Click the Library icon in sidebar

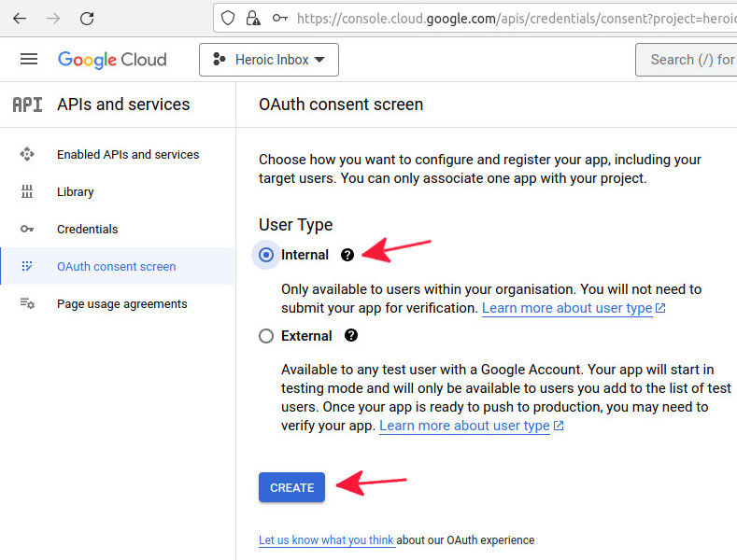27,191
